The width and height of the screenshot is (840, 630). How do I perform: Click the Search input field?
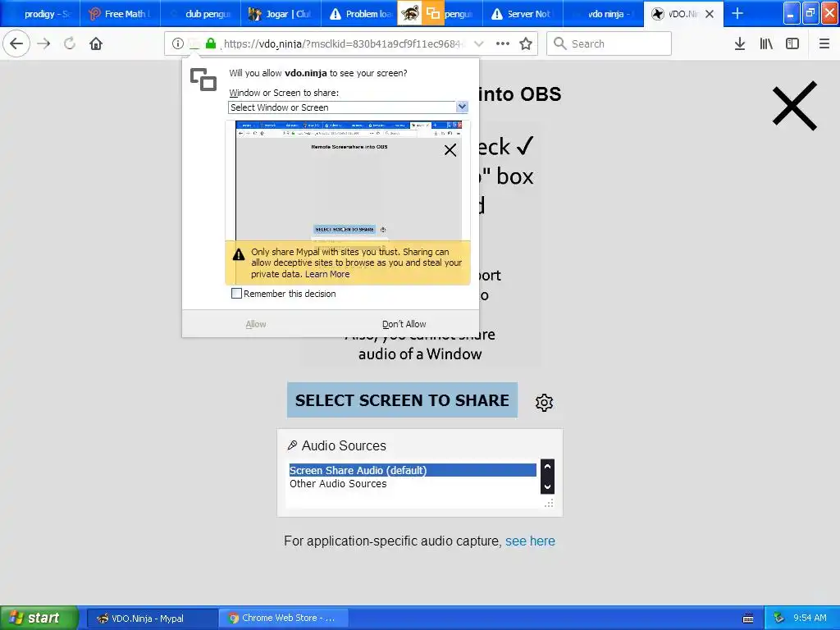tap(609, 44)
